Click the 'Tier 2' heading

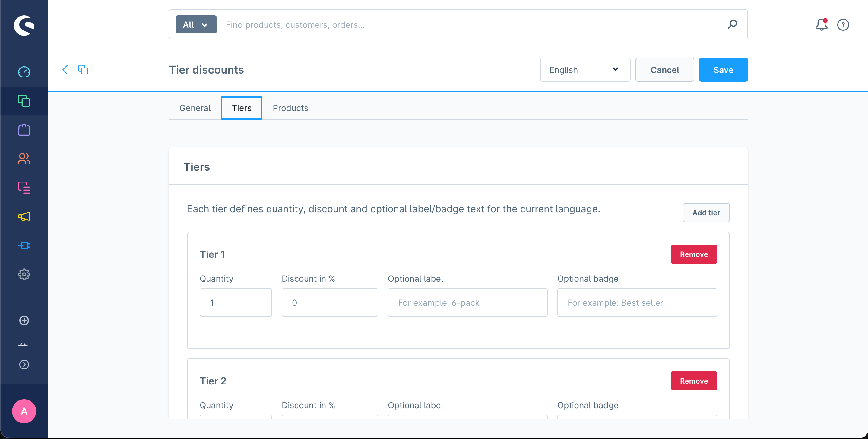pos(213,381)
